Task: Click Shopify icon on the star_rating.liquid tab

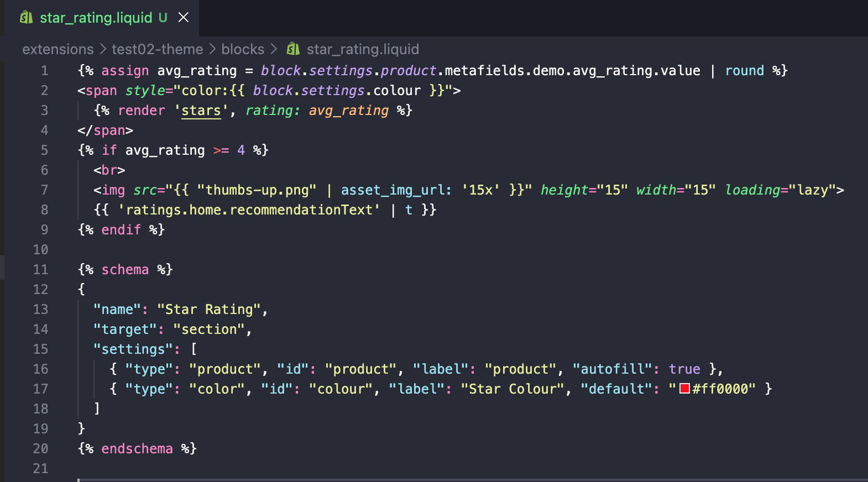Action: 26,18
